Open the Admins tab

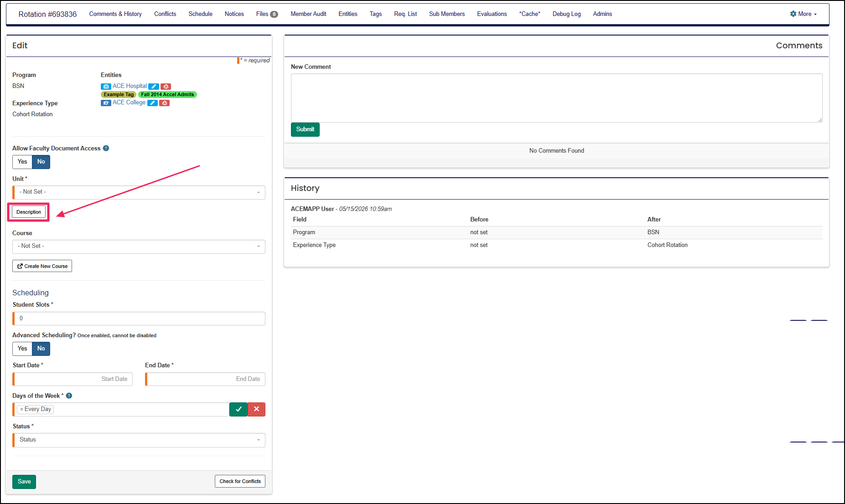point(602,14)
